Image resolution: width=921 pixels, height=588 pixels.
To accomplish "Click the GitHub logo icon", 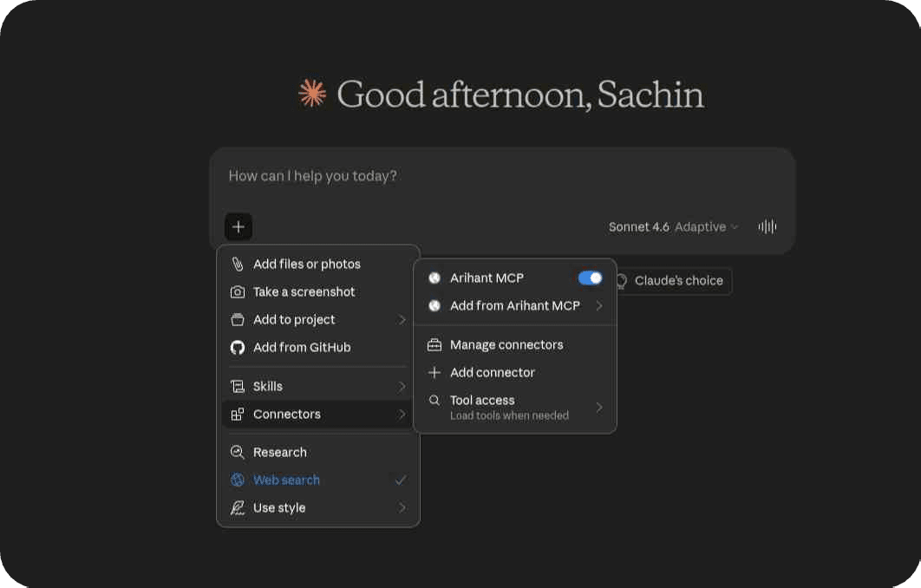I will (x=238, y=348).
